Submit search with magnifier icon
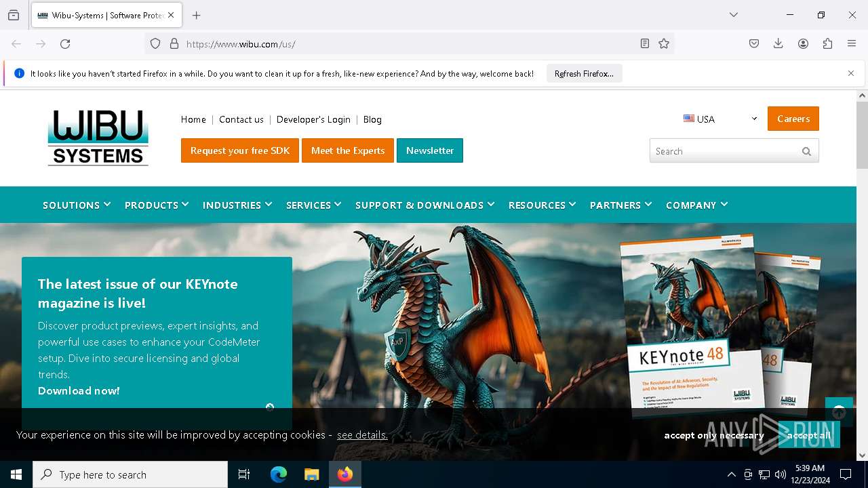 (x=806, y=151)
